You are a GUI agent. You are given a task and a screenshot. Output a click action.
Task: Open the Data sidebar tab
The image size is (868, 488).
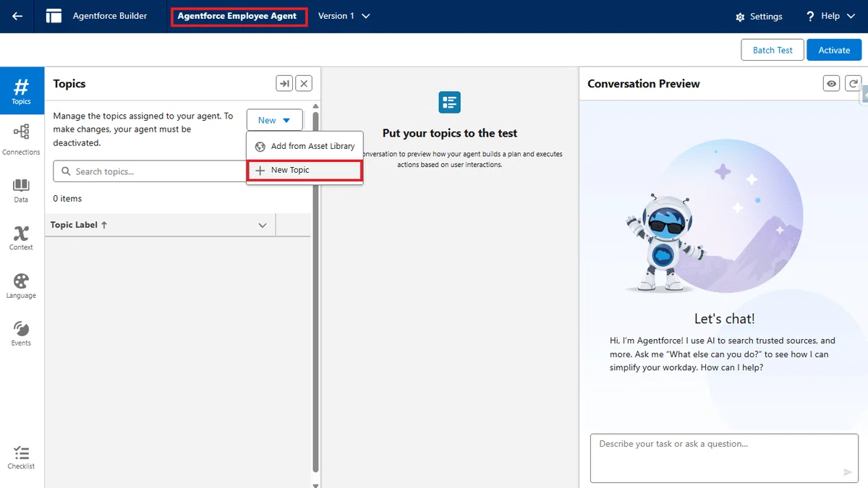pos(21,190)
